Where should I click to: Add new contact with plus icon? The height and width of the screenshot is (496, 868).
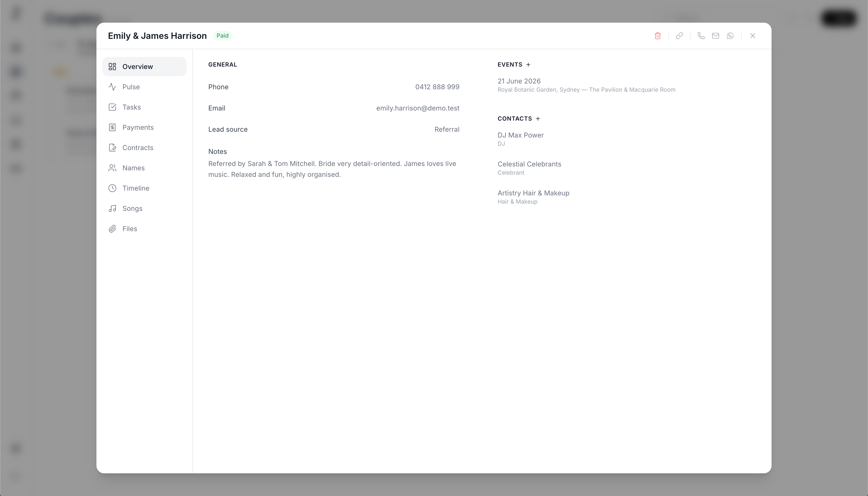pyautogui.click(x=538, y=118)
